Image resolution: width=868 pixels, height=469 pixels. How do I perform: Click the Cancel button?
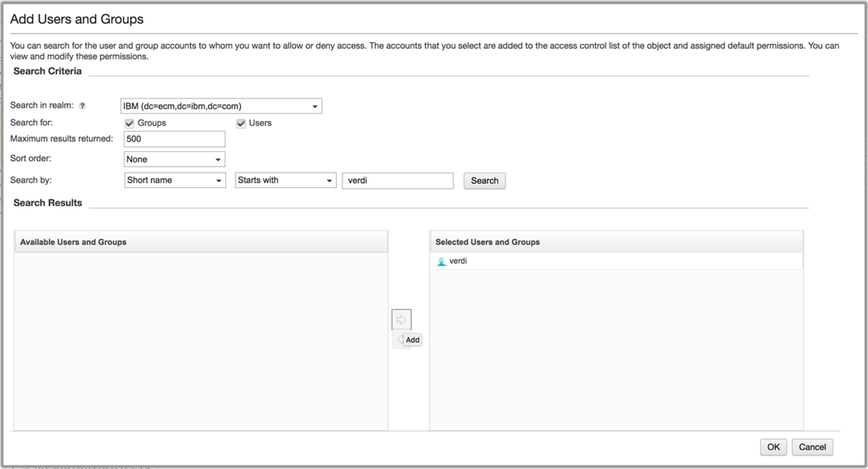tap(812, 447)
